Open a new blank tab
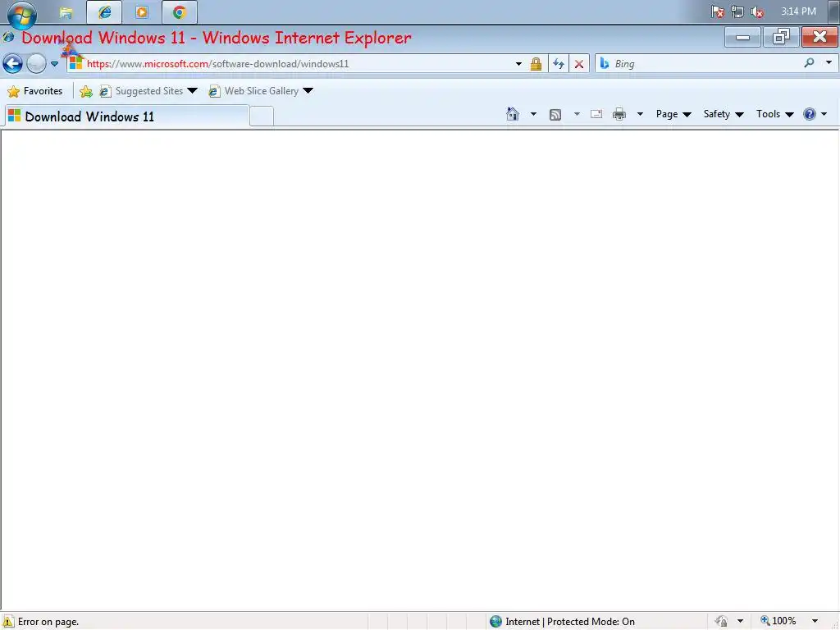 pyautogui.click(x=262, y=116)
